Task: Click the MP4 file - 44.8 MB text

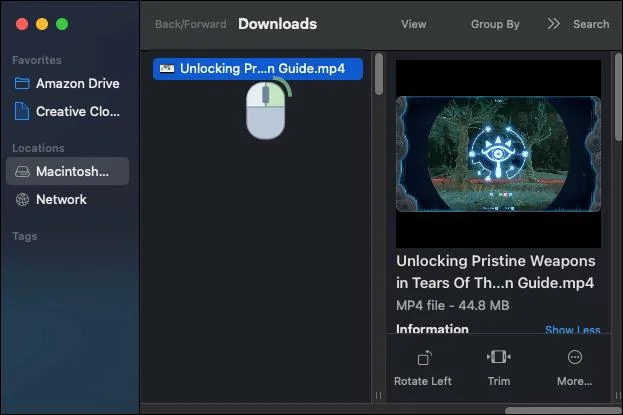Action: click(453, 305)
